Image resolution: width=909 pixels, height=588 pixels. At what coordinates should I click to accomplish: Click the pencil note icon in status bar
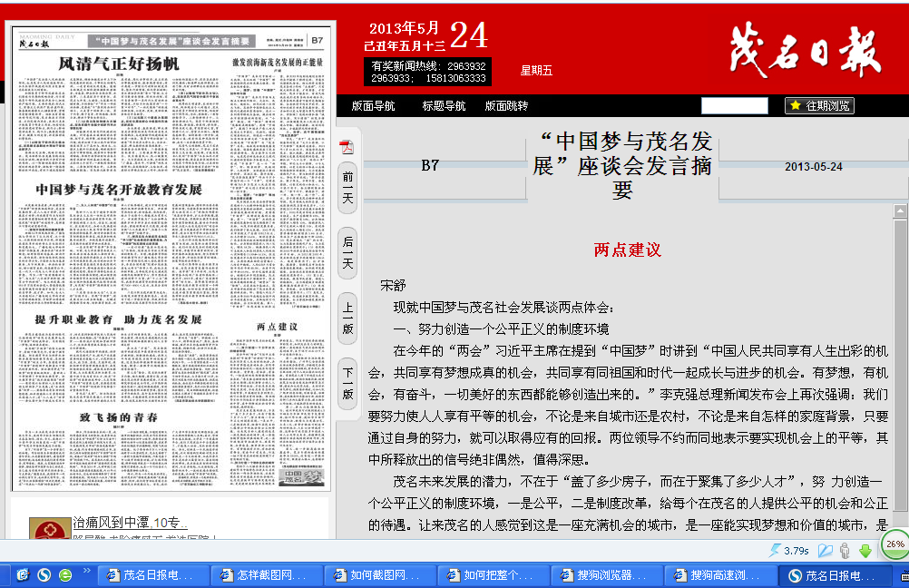pos(826,550)
